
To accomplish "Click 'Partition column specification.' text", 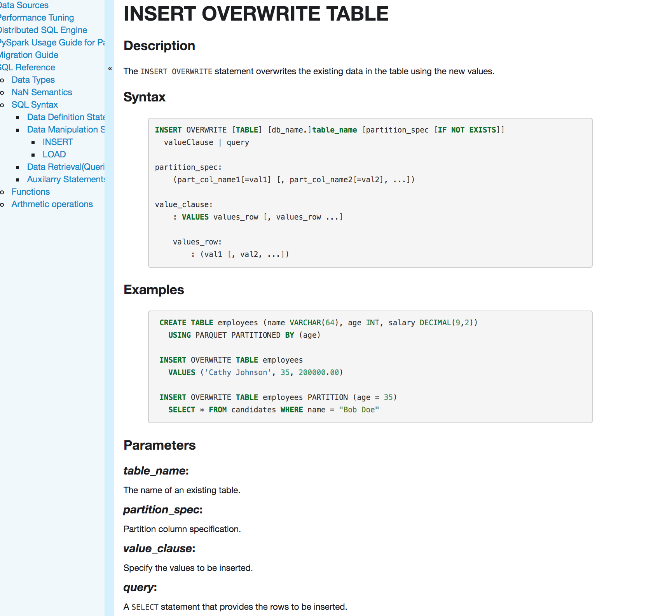I will pos(182,529).
